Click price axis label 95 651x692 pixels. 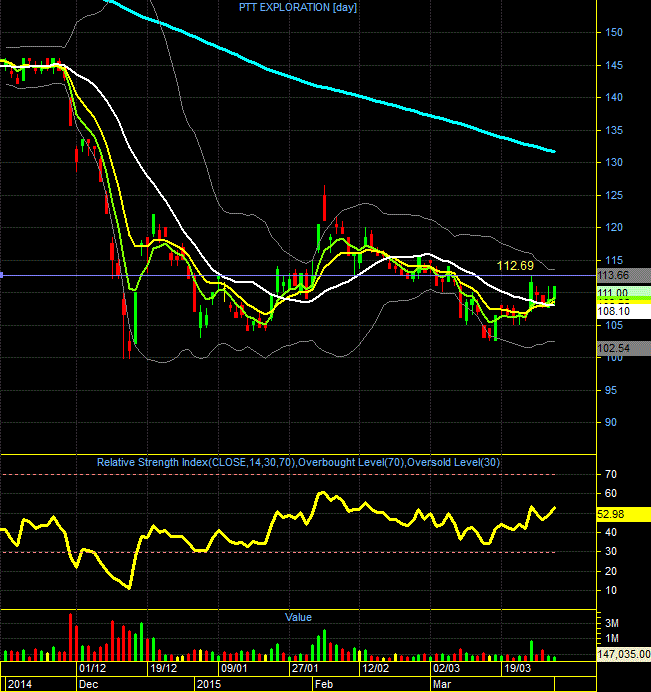pyautogui.click(x=611, y=390)
